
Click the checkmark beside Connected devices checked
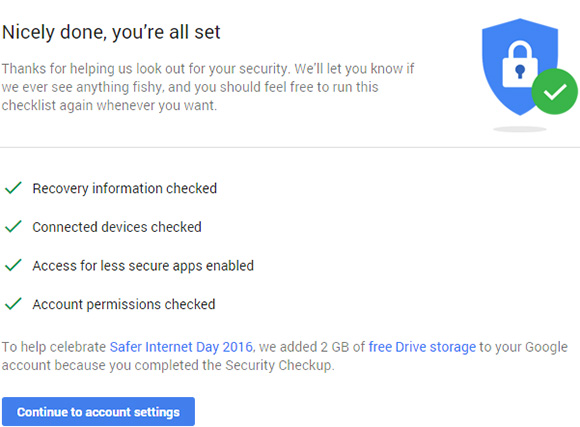(13, 226)
